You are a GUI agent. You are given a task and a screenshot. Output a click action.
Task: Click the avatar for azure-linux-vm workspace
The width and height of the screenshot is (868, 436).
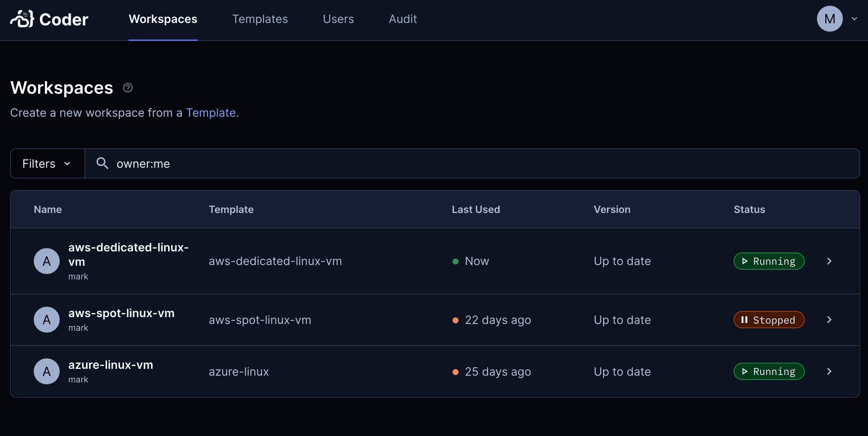(x=47, y=371)
